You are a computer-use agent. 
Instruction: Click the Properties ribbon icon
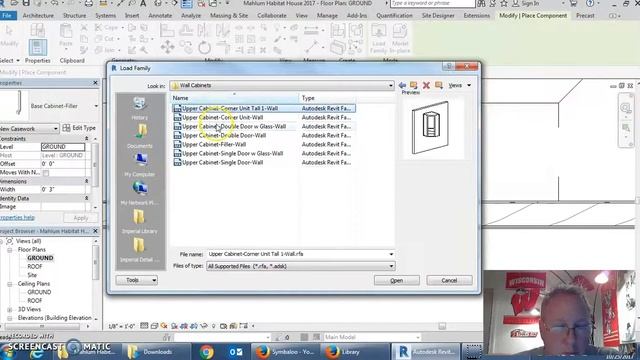click(x=38, y=47)
